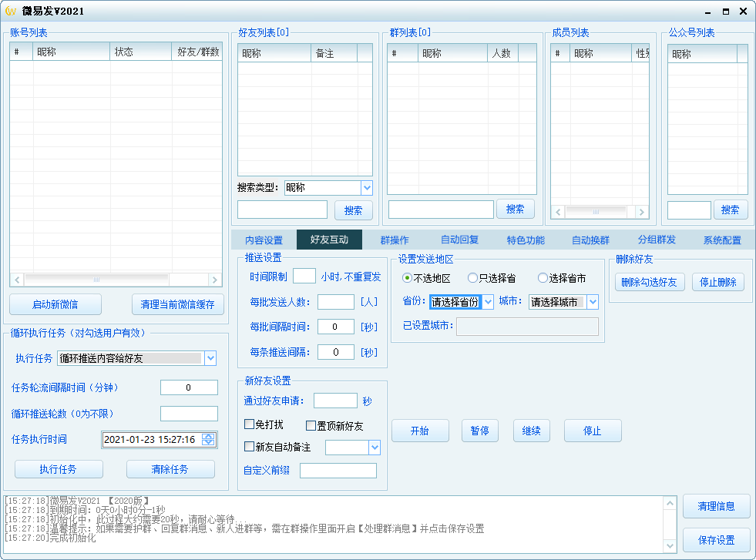The height and width of the screenshot is (560, 756).
Task: Click the 停止 button
Action: pos(593,431)
